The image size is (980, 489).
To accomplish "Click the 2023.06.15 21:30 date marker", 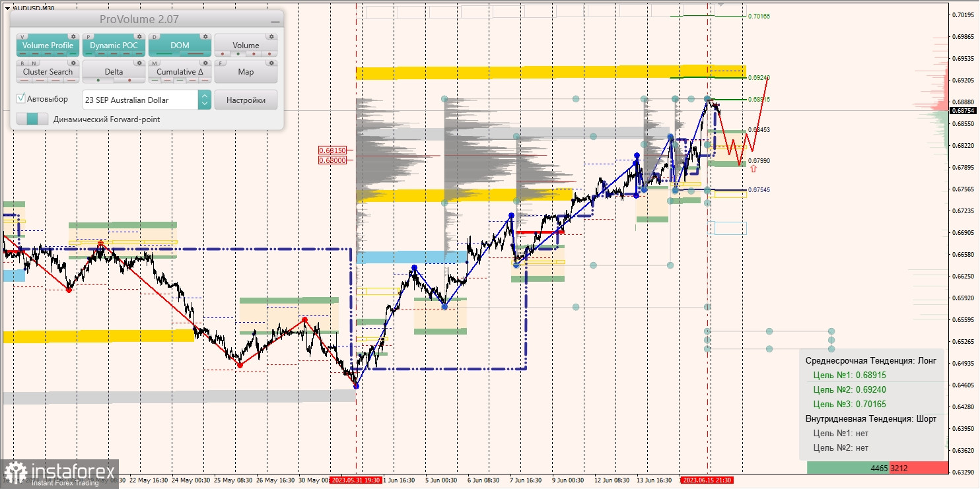I will pyautogui.click(x=707, y=480).
